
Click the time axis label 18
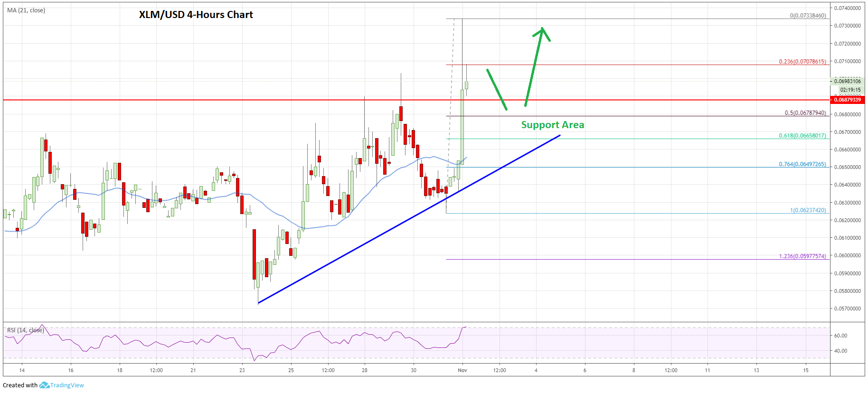pos(120,370)
